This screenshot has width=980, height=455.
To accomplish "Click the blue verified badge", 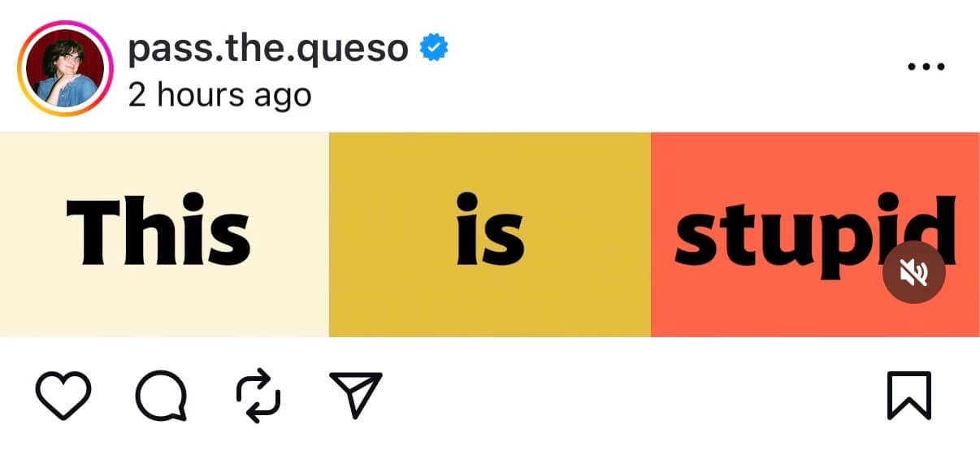I will pos(434,50).
